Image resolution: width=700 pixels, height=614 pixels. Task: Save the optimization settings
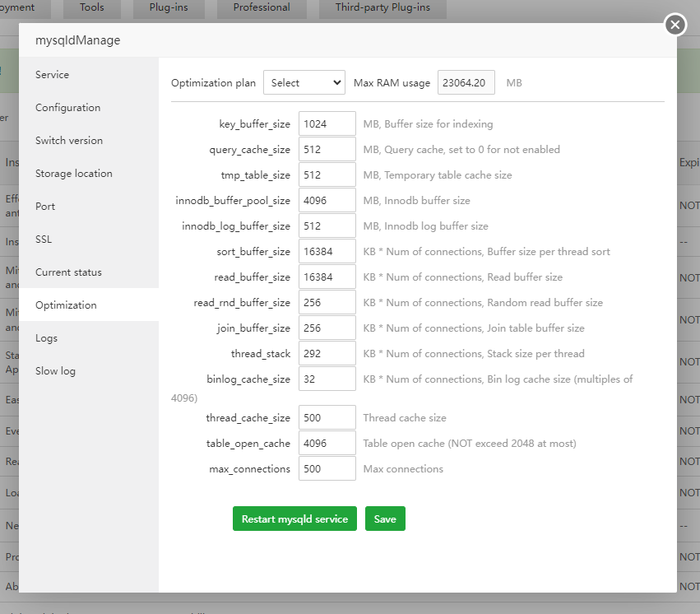[x=385, y=519]
